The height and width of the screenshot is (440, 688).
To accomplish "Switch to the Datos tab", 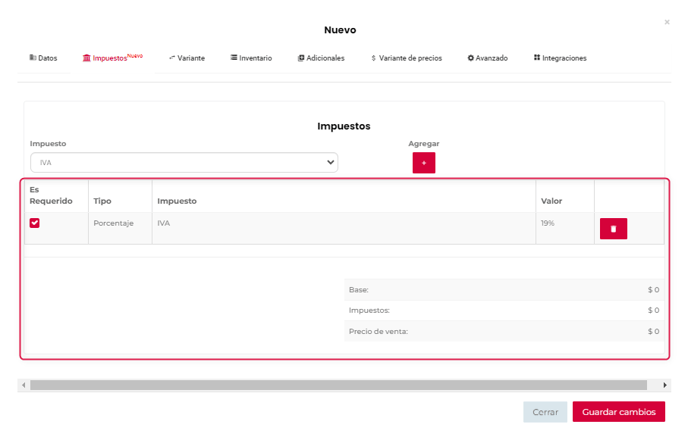I will (44, 58).
